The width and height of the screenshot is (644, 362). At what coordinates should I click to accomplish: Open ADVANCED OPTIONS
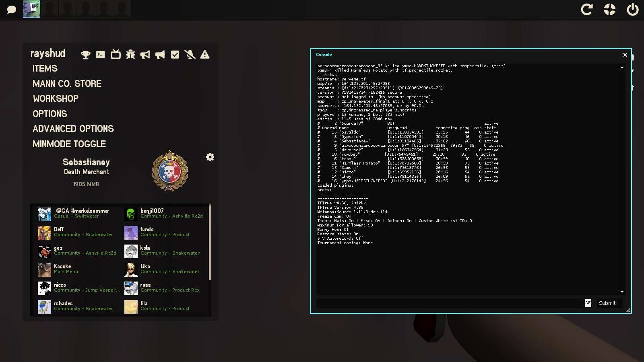tap(73, 129)
